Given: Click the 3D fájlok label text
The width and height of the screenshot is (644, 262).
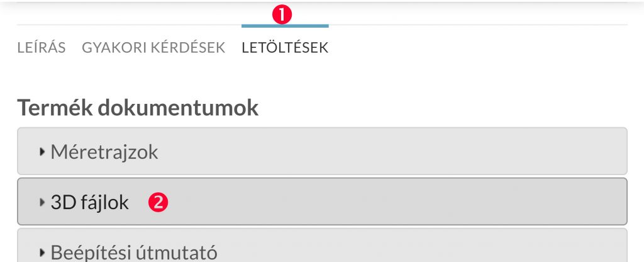Looking at the screenshot, I should pos(89,202).
